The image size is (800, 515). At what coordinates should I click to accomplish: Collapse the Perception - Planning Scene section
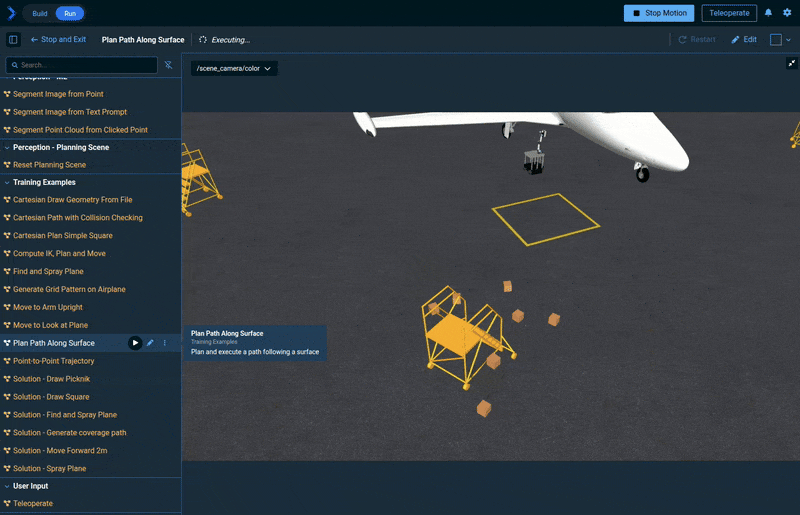[x=7, y=147]
